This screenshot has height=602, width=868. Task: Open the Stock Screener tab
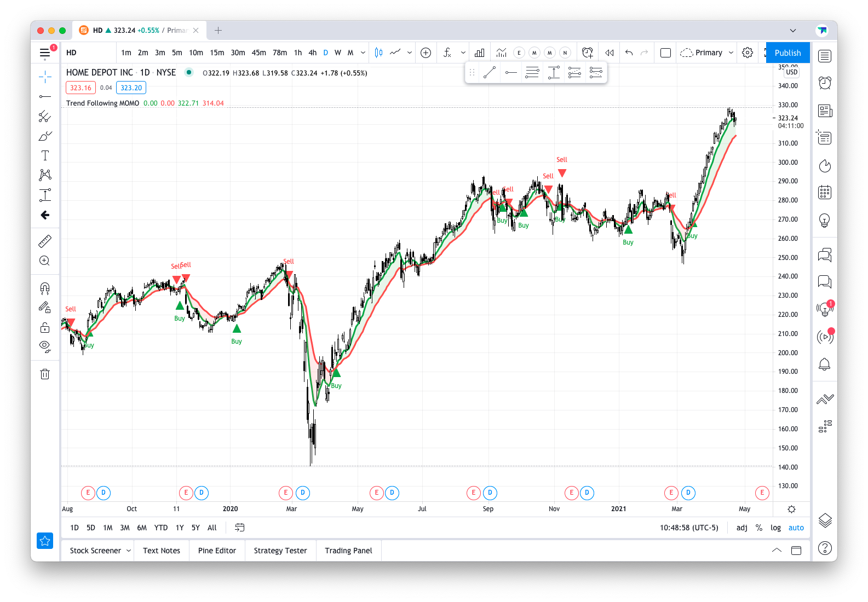tap(95, 551)
